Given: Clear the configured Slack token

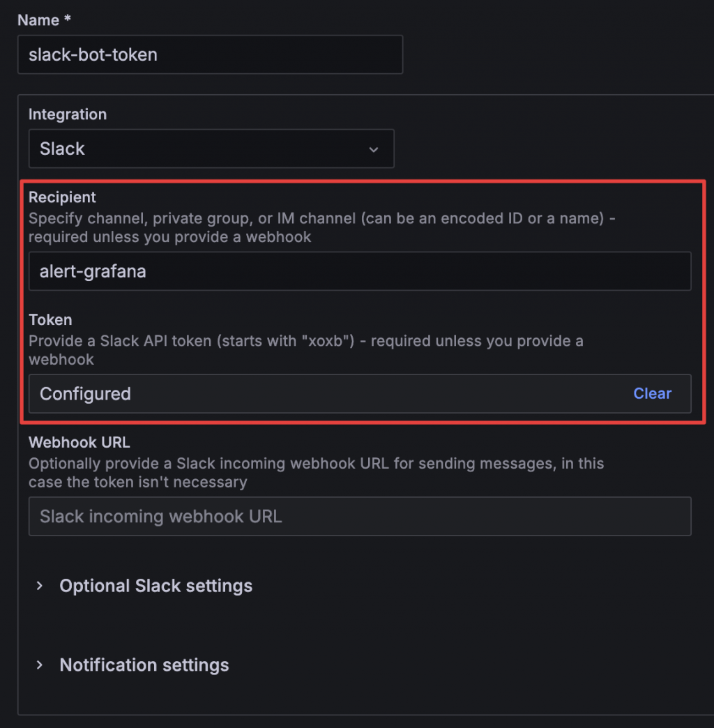Looking at the screenshot, I should (652, 393).
